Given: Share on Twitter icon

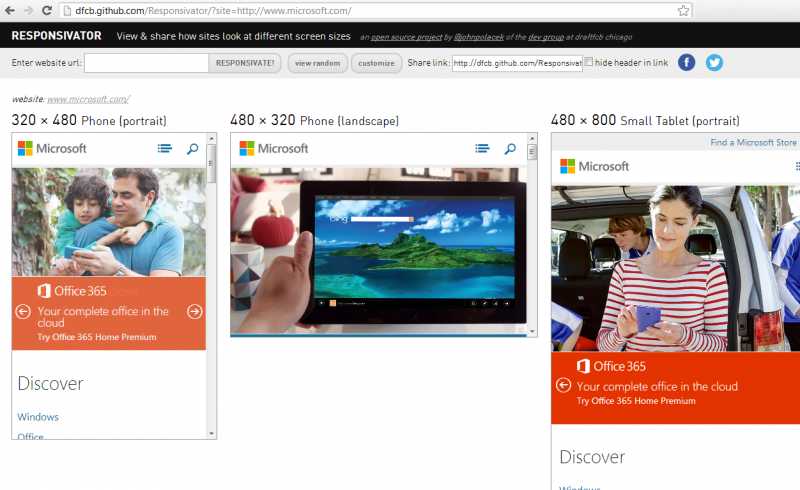Looking at the screenshot, I should (714, 62).
